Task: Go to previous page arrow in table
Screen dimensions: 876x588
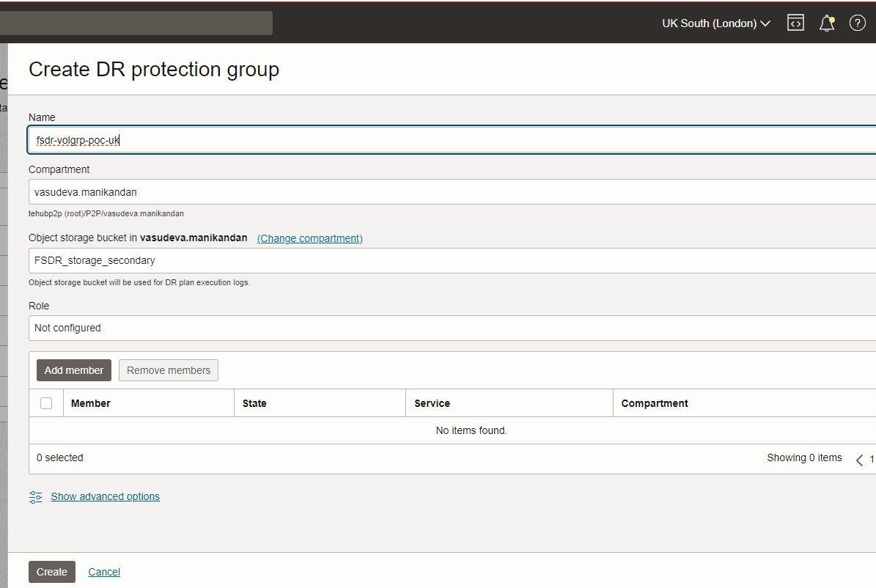Action: click(859, 460)
